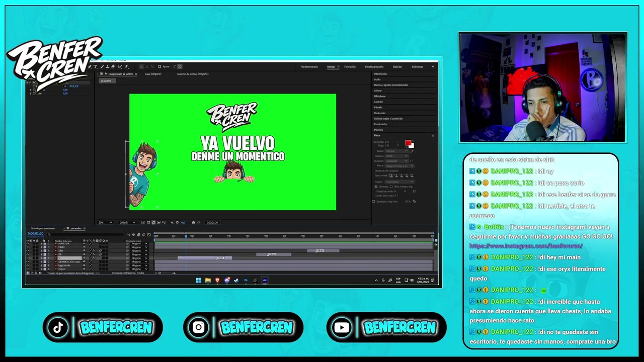Toggle the Ajuste snapping checkbox
This screenshot has height=362, width=644.
pos(159,66)
